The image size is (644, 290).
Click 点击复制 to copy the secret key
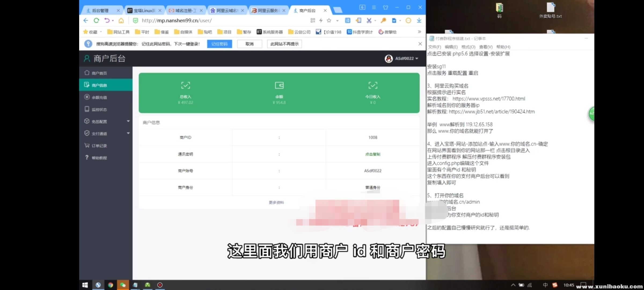pyautogui.click(x=373, y=154)
